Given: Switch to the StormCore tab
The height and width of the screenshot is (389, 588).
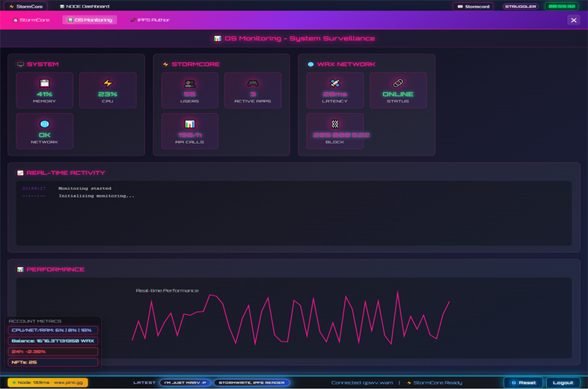Looking at the screenshot, I should click(31, 20).
